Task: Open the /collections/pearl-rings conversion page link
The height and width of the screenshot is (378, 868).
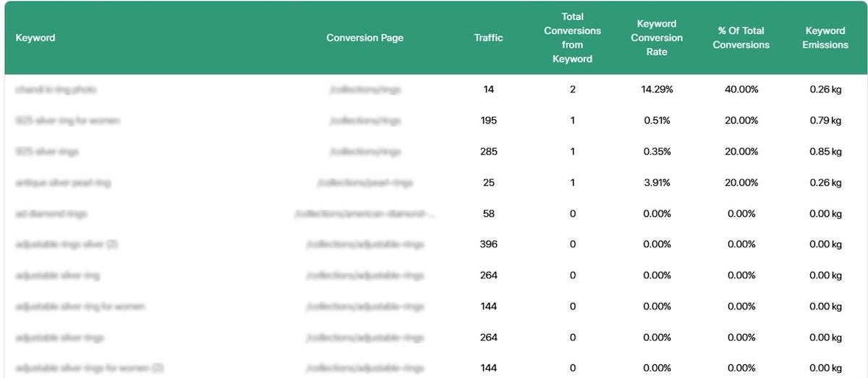Action: point(365,183)
